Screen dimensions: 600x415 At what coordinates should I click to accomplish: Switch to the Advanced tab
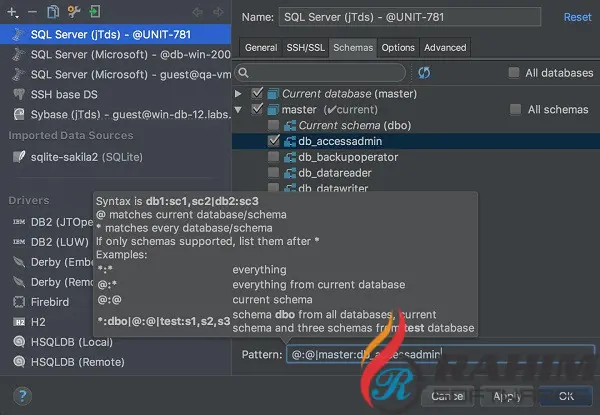pyautogui.click(x=445, y=47)
